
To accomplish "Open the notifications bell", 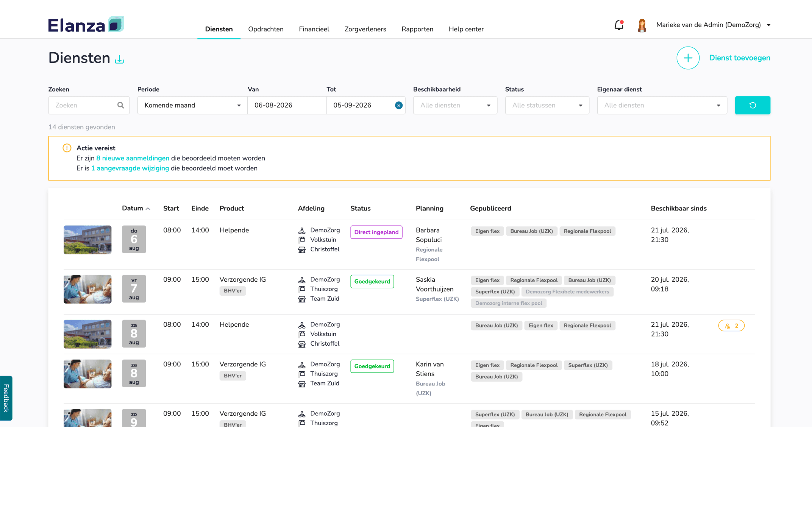I will click(619, 25).
